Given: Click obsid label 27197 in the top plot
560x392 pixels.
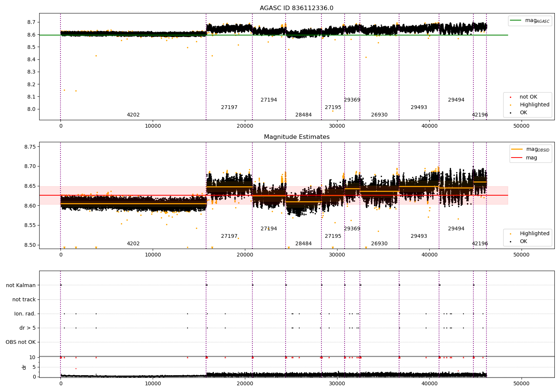Looking at the screenshot, I should pyautogui.click(x=229, y=108).
